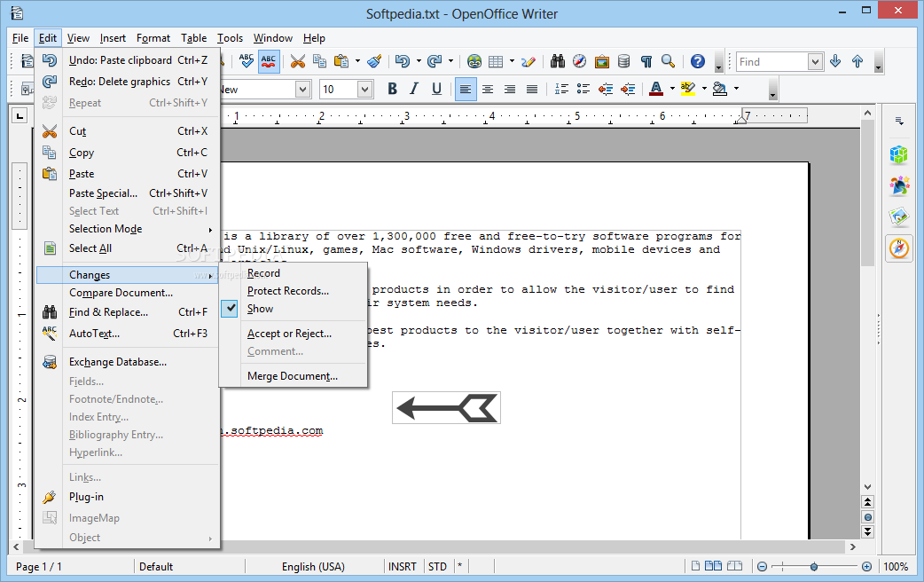Click the Increase Indent icon
The width and height of the screenshot is (924, 582).
click(x=628, y=89)
